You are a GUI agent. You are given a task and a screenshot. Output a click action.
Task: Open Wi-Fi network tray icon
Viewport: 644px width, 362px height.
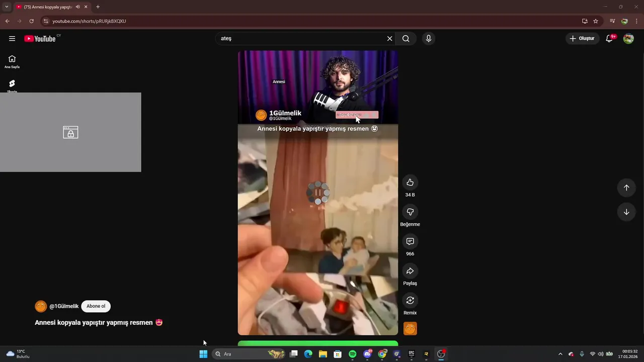coord(592,354)
